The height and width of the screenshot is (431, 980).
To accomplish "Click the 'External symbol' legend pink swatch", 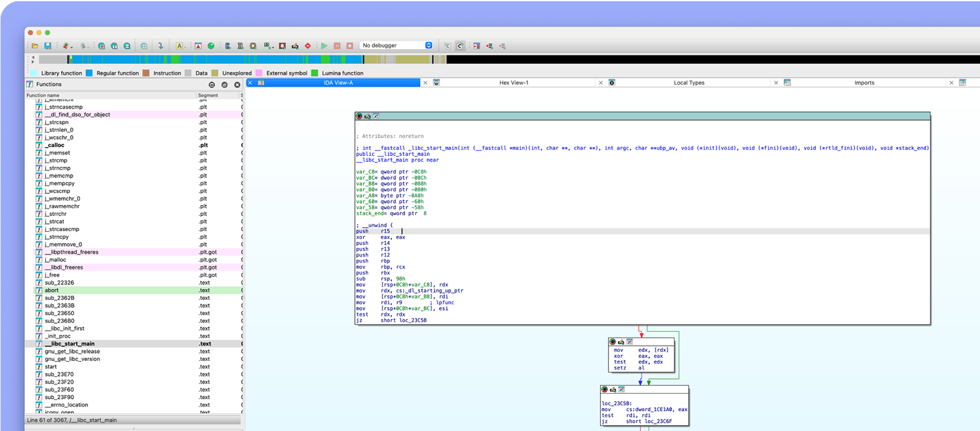I will click(259, 73).
